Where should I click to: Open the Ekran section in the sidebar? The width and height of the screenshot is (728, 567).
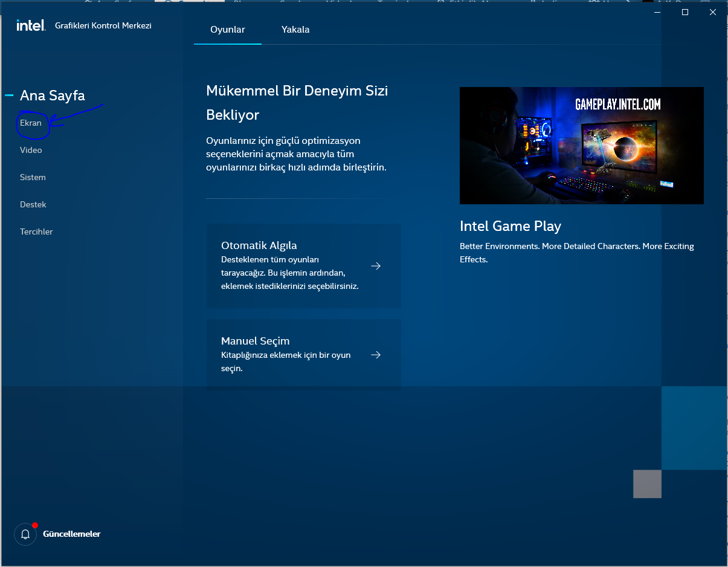click(x=31, y=123)
